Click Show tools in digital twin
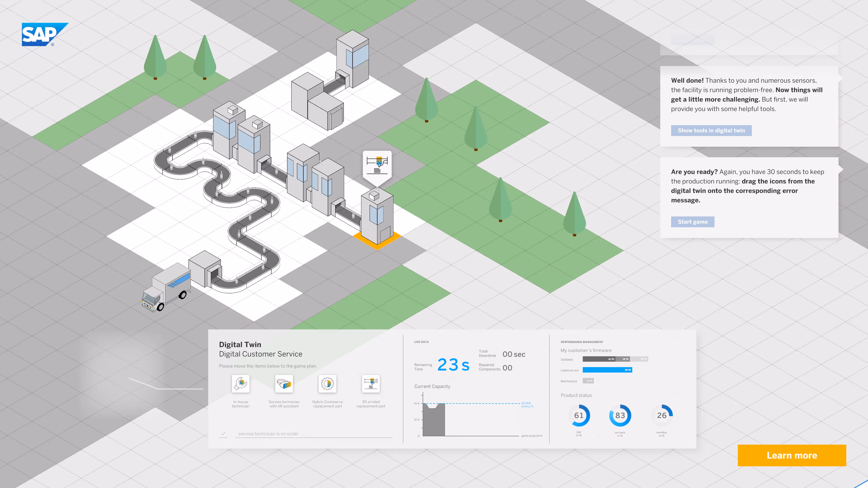 click(711, 131)
